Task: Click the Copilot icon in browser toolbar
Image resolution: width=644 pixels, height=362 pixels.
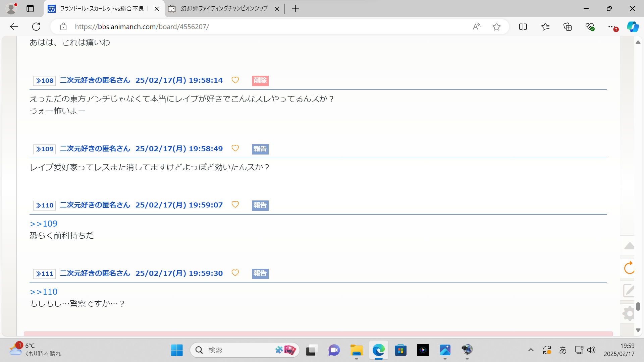Action: pyautogui.click(x=633, y=27)
